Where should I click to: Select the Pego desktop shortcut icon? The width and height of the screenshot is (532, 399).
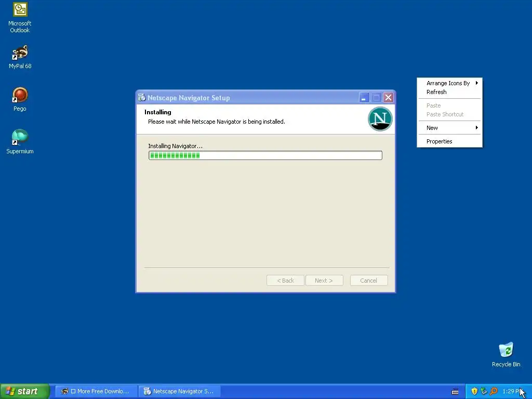(20, 99)
